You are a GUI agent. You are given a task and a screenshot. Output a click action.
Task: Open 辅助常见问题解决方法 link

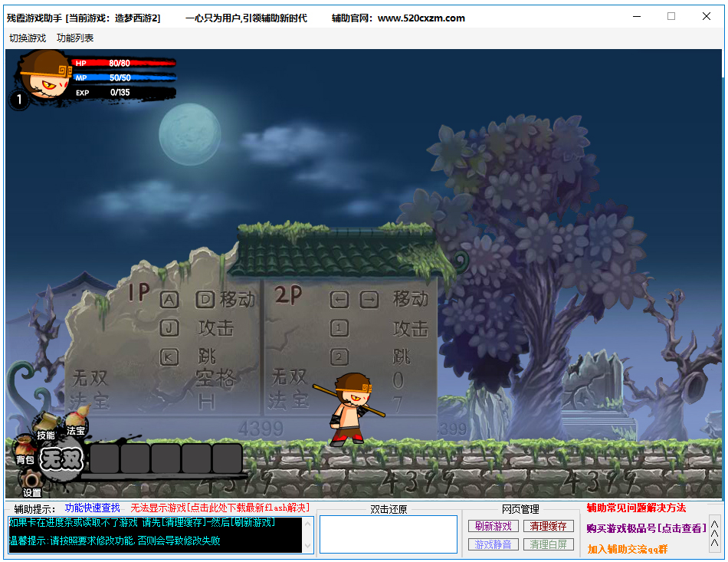tap(636, 508)
